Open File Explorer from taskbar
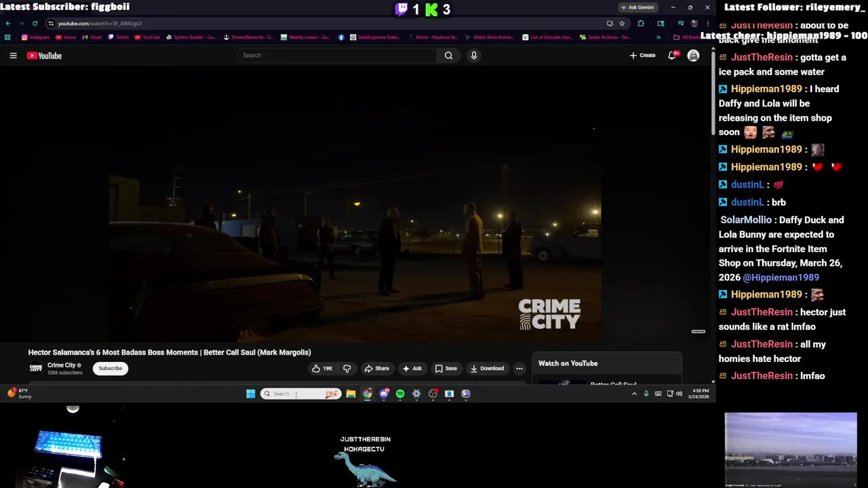 pos(351,394)
